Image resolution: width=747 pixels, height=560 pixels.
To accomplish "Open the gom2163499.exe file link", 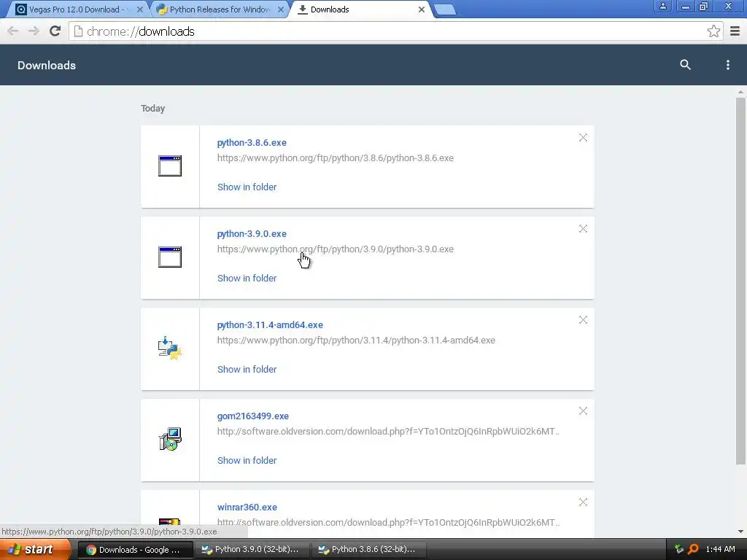I will point(253,416).
